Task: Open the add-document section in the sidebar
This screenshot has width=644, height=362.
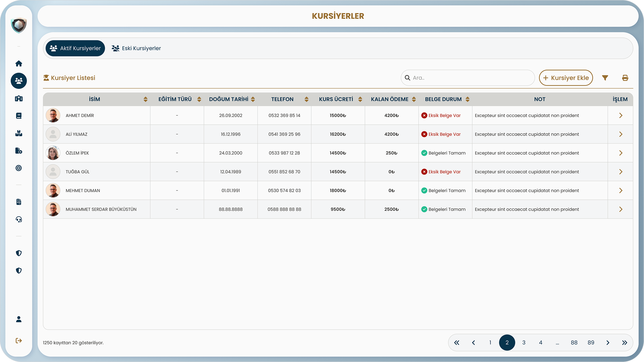Action: click(19, 151)
